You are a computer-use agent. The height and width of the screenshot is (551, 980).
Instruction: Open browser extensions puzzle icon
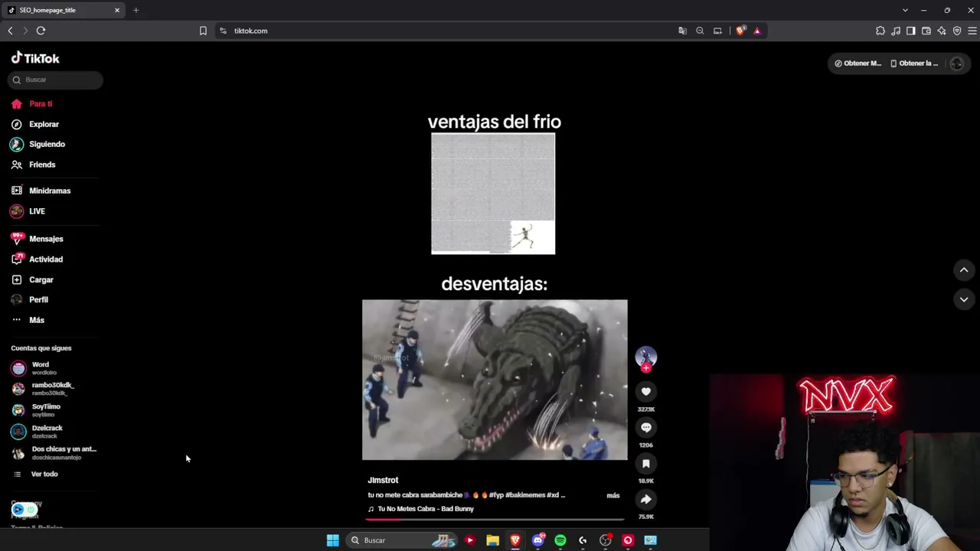880,31
